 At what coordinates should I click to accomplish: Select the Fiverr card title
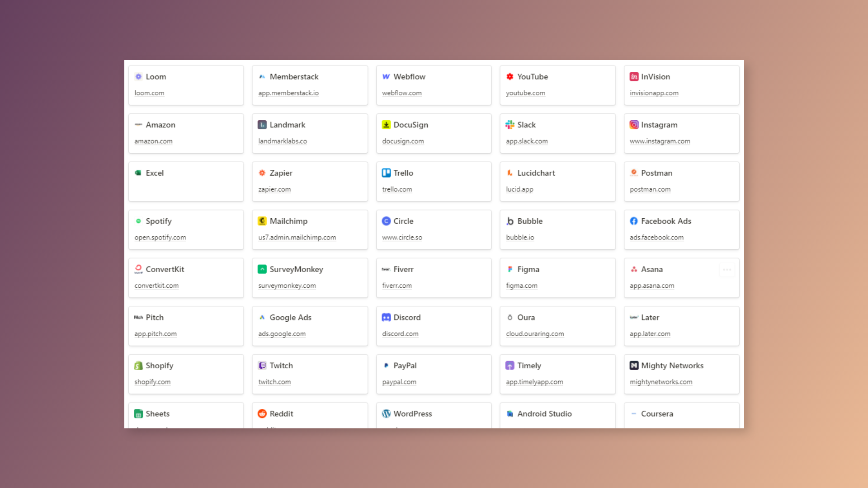403,269
